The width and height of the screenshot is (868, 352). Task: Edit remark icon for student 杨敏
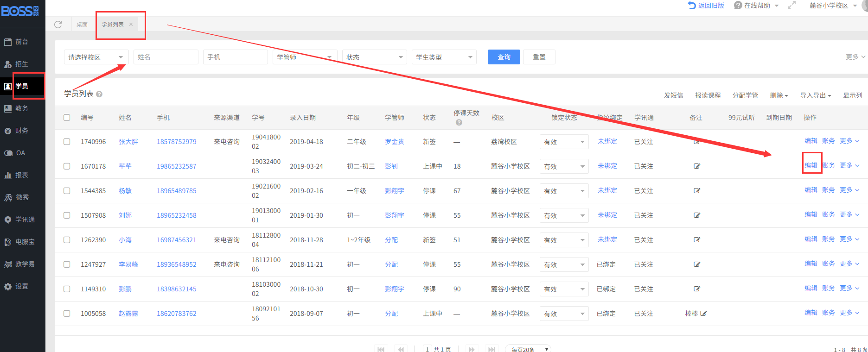click(x=697, y=191)
